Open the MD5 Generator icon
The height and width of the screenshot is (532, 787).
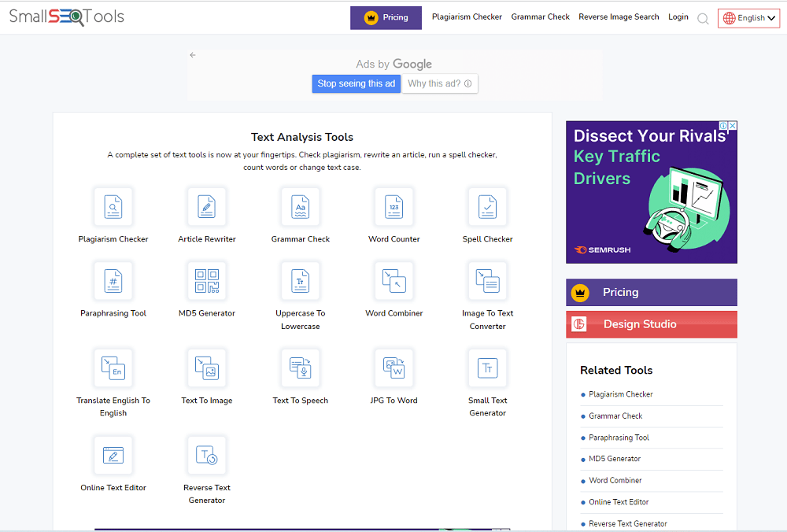click(x=207, y=281)
